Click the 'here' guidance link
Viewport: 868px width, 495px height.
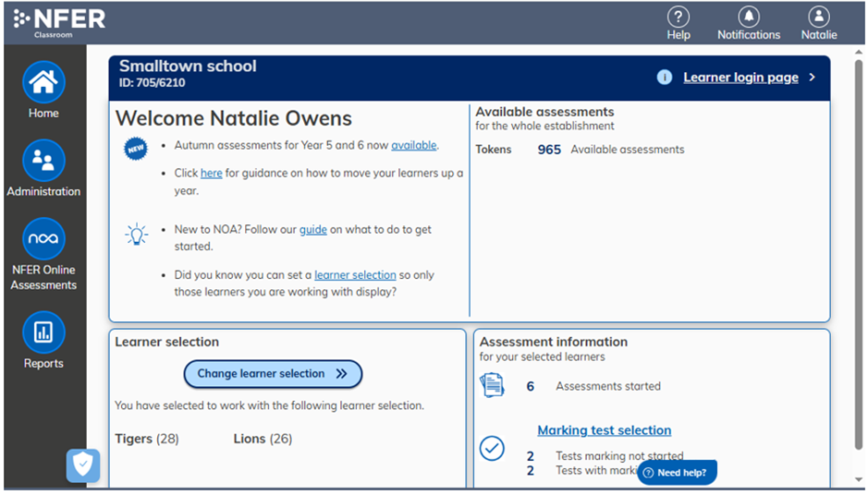pos(211,173)
